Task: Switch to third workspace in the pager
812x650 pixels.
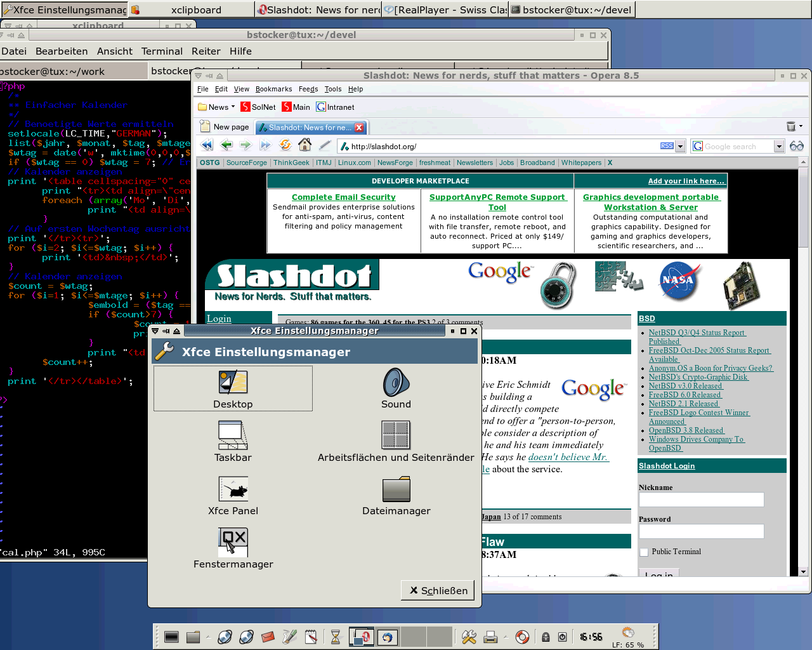Action: click(x=413, y=637)
